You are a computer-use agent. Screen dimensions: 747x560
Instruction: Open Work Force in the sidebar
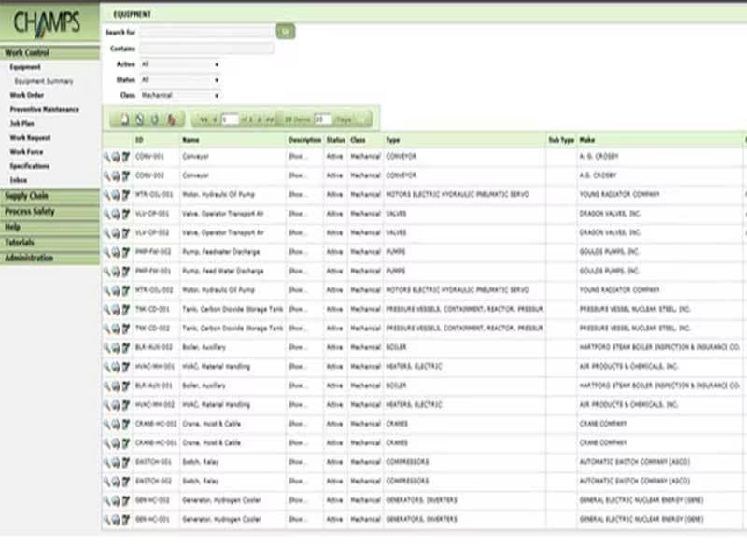click(x=26, y=152)
